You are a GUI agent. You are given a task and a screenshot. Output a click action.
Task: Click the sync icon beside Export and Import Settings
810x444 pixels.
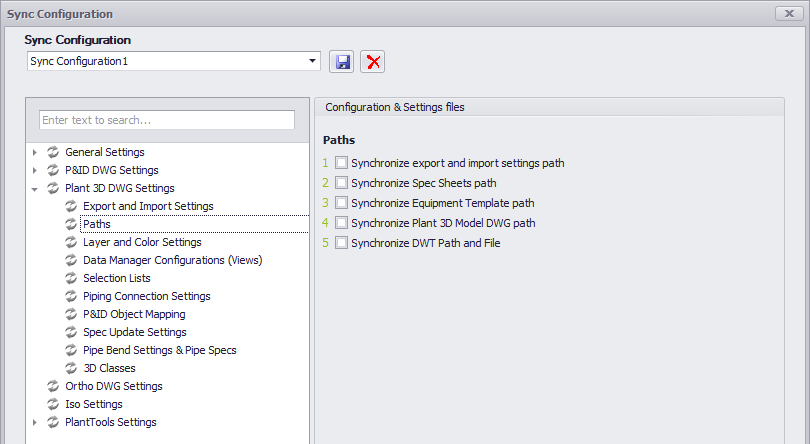tap(71, 206)
